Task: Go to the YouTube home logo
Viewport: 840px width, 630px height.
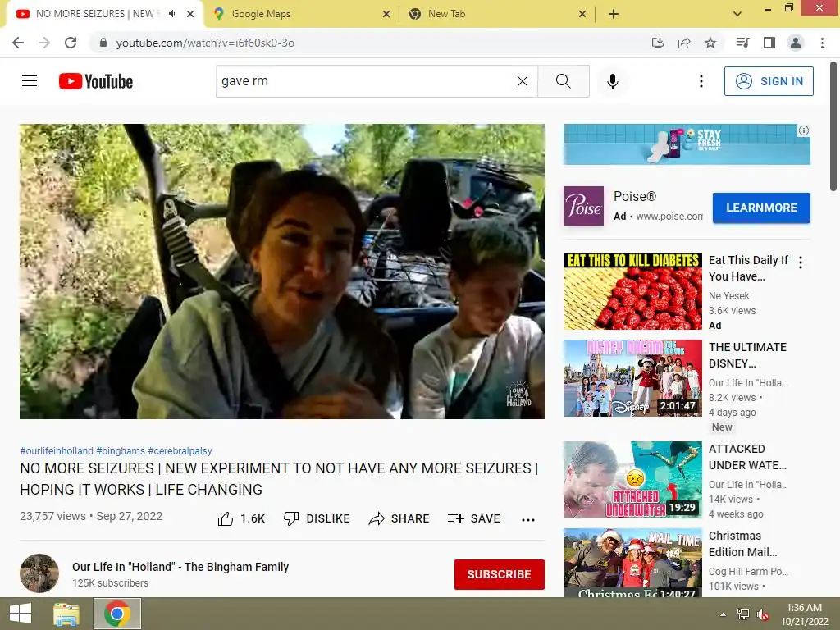Action: [96, 81]
